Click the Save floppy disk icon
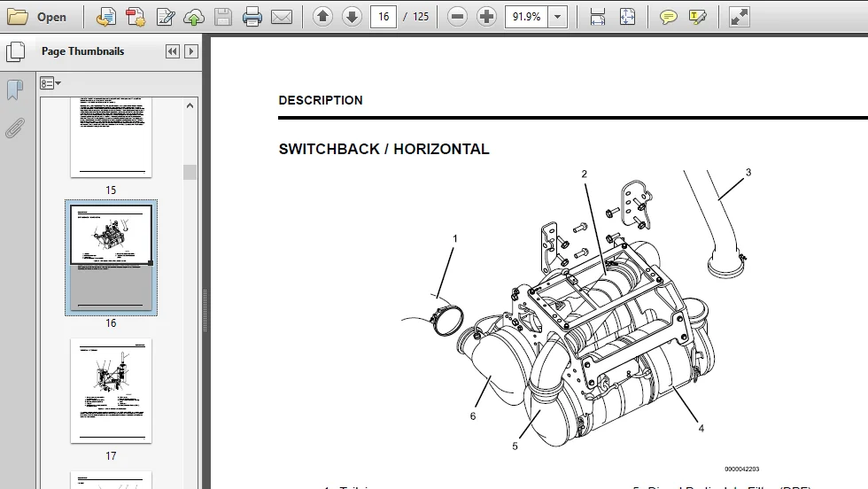868x489 pixels. 223,17
